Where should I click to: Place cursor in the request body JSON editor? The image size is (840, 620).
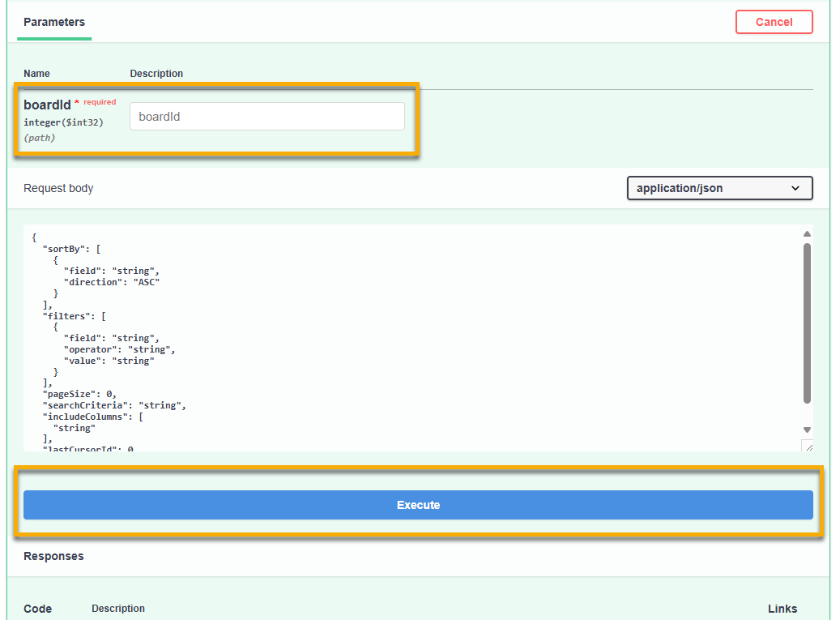(365, 340)
